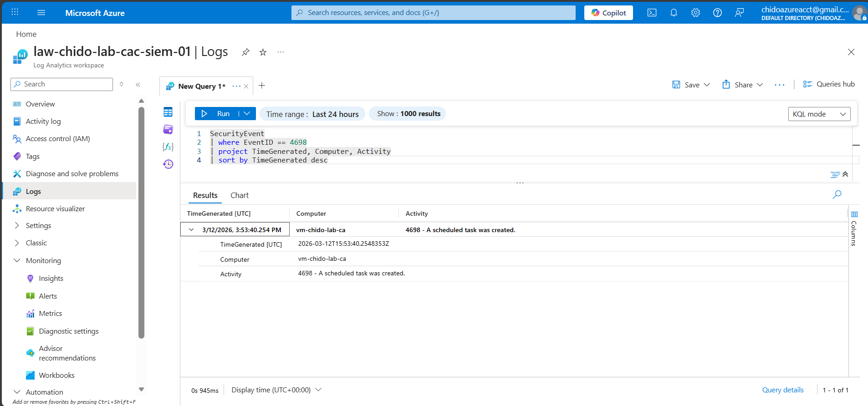The height and width of the screenshot is (406, 868).
Task: Open the Save dropdown
Action: click(707, 85)
